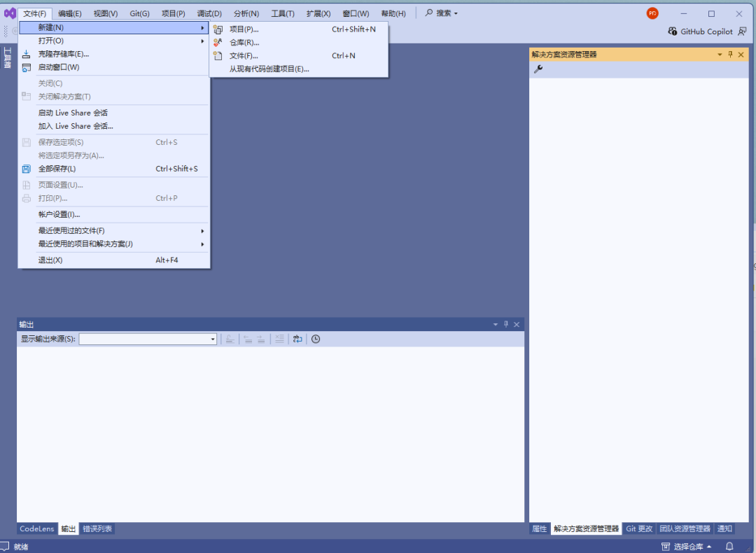Open 帐户设置(I)... from the File menu
756x553 pixels.
115,214
